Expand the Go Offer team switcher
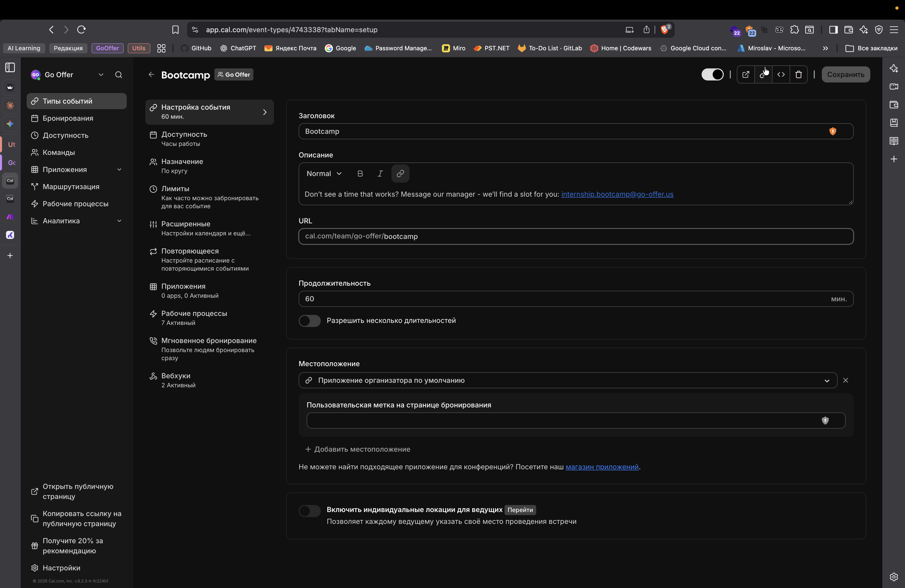905x588 pixels. tap(101, 74)
